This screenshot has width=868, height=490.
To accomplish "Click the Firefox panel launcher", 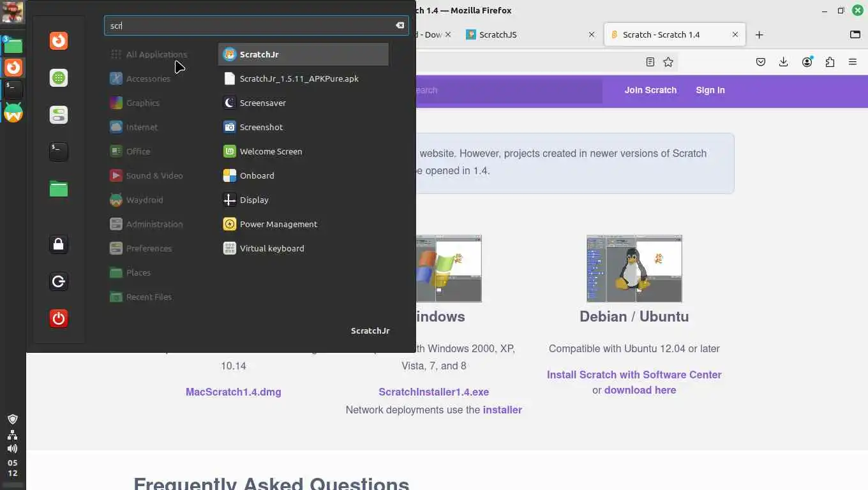I will point(13,67).
